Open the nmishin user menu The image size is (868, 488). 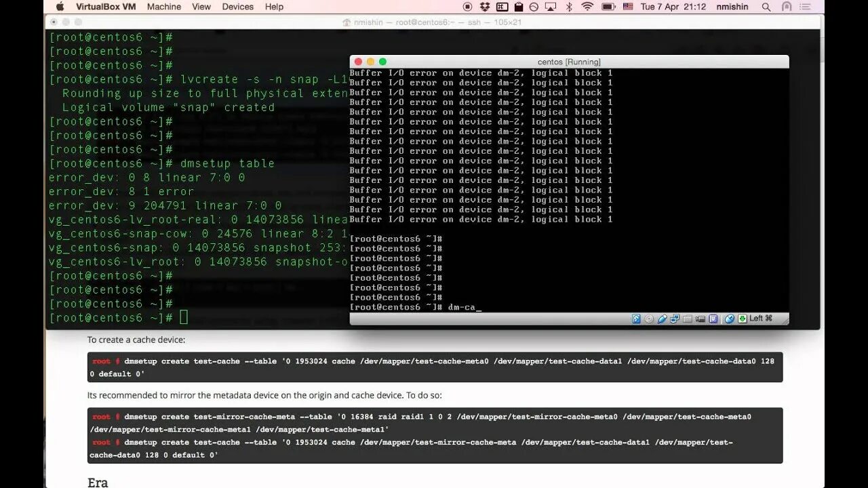[x=732, y=7]
